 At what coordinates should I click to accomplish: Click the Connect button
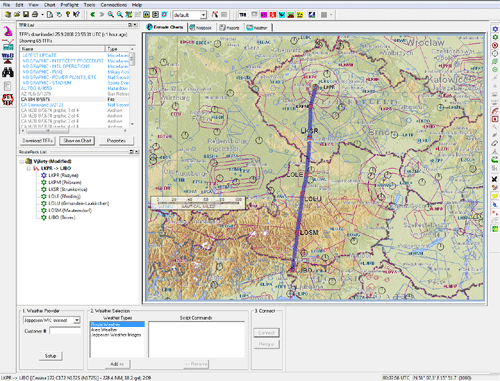[266, 333]
